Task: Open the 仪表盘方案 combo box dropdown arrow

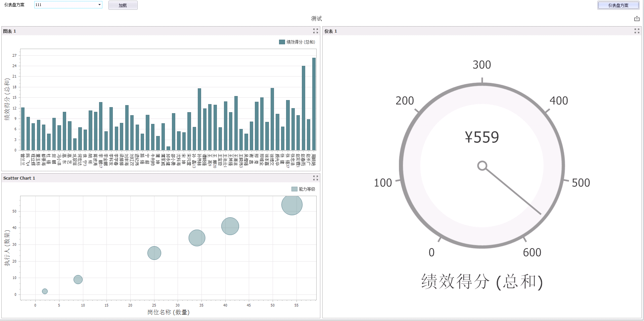Action: pyautogui.click(x=99, y=5)
